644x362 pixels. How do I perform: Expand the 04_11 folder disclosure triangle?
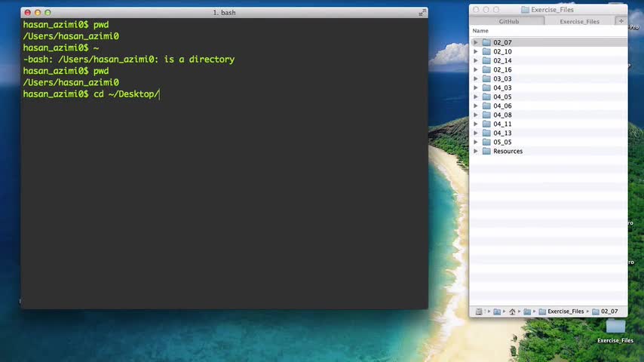476,124
